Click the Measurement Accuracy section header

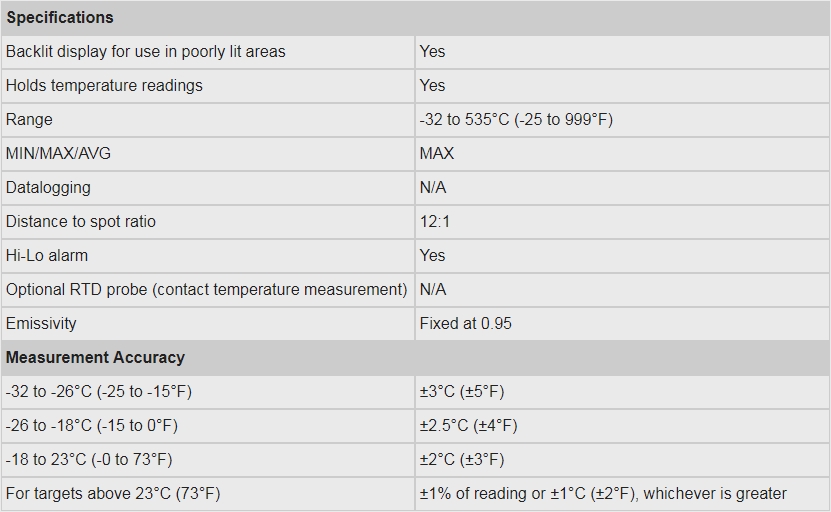coord(95,357)
